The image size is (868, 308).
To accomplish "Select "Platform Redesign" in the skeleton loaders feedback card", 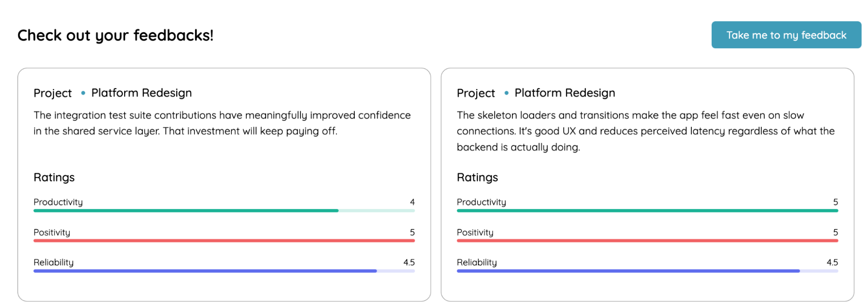I will 564,93.
